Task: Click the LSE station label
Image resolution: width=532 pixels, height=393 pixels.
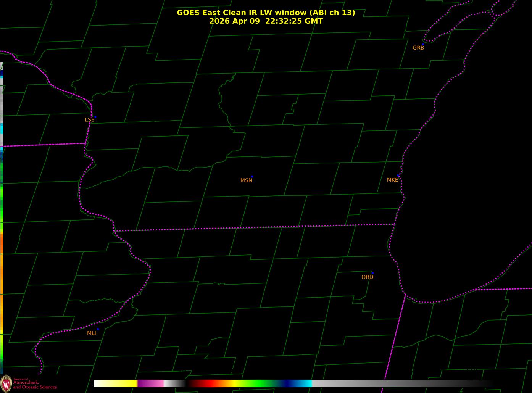Action: coord(89,120)
